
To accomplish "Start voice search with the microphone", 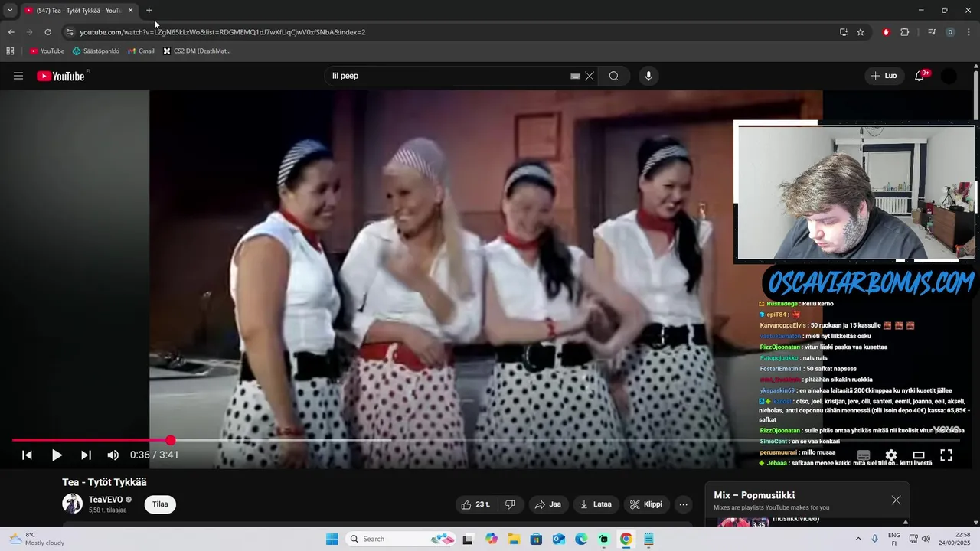I will [648, 76].
